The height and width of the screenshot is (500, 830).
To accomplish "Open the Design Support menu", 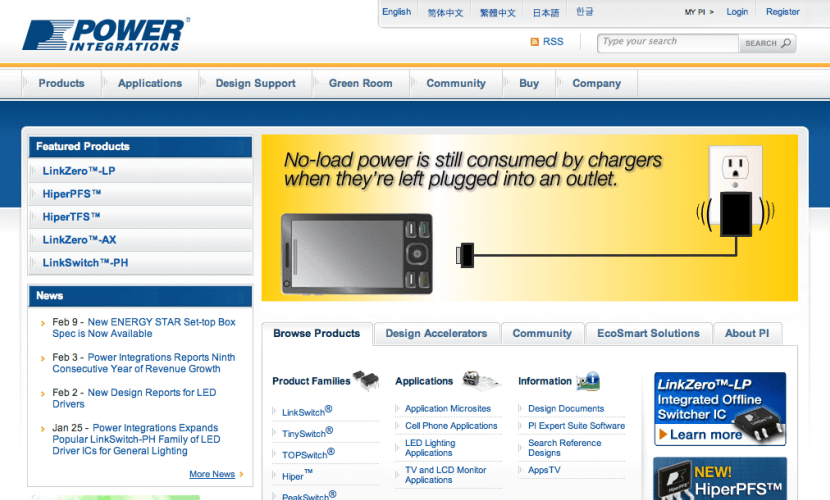I will click(255, 83).
